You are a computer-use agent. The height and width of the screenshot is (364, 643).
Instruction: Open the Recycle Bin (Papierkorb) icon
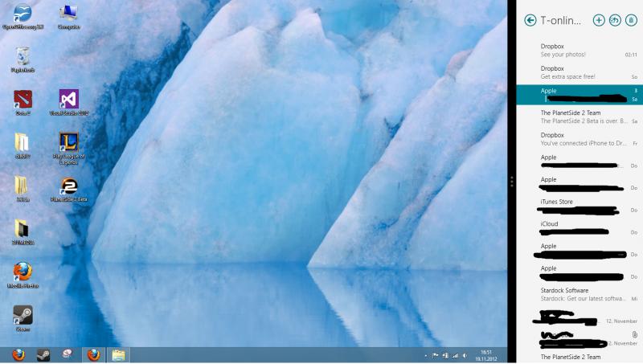23,57
